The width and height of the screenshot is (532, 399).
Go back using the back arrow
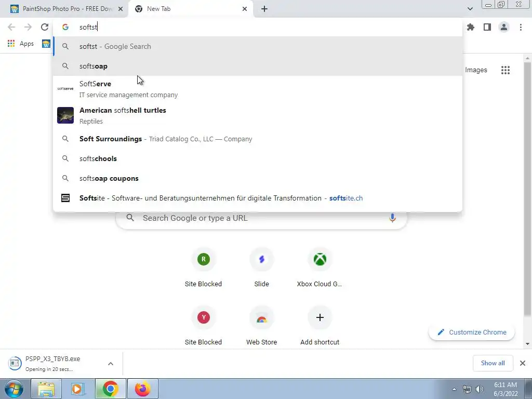(x=11, y=27)
